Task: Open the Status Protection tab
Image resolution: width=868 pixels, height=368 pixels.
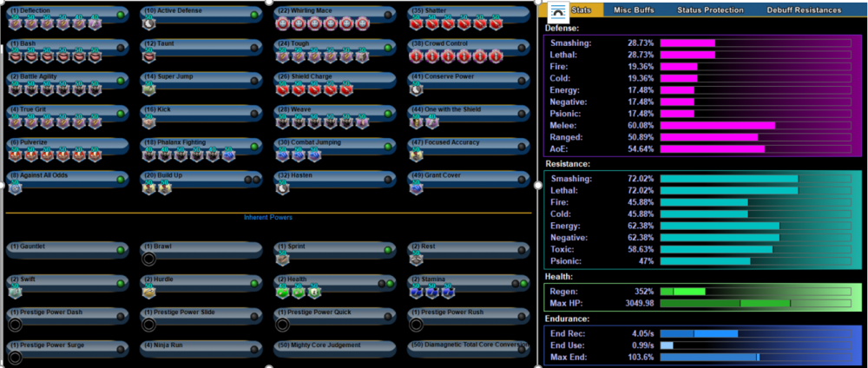Action: point(710,10)
